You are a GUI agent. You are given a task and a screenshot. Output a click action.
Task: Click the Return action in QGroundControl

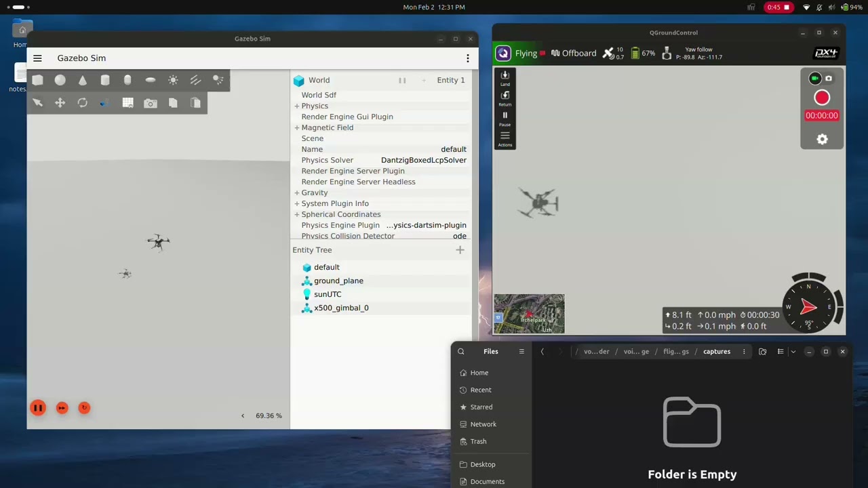click(505, 98)
